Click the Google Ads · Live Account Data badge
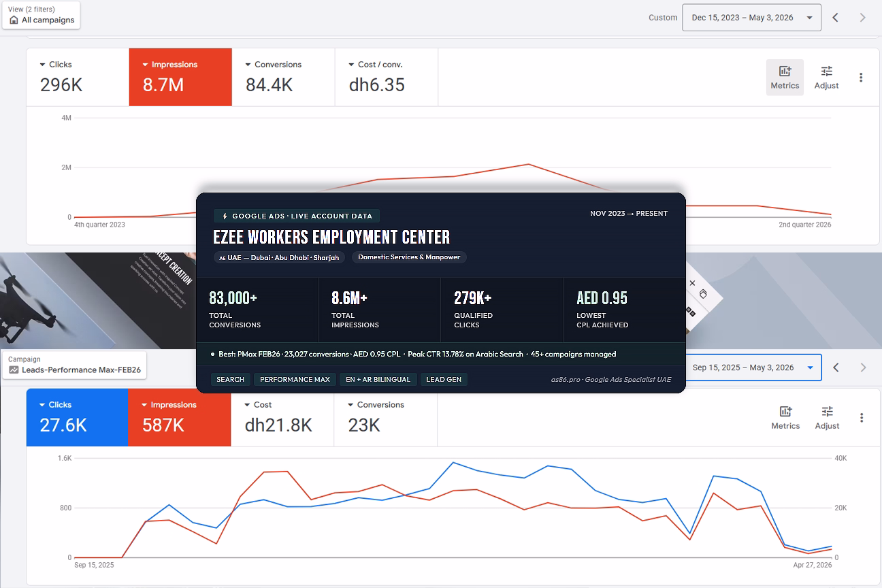The image size is (882, 588). coord(297,216)
